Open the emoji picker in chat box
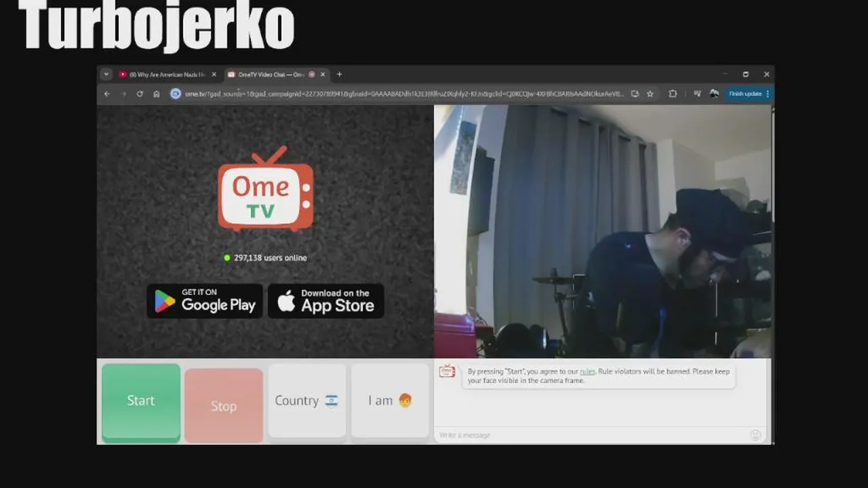Viewport: 868px width, 488px height. 755,434
